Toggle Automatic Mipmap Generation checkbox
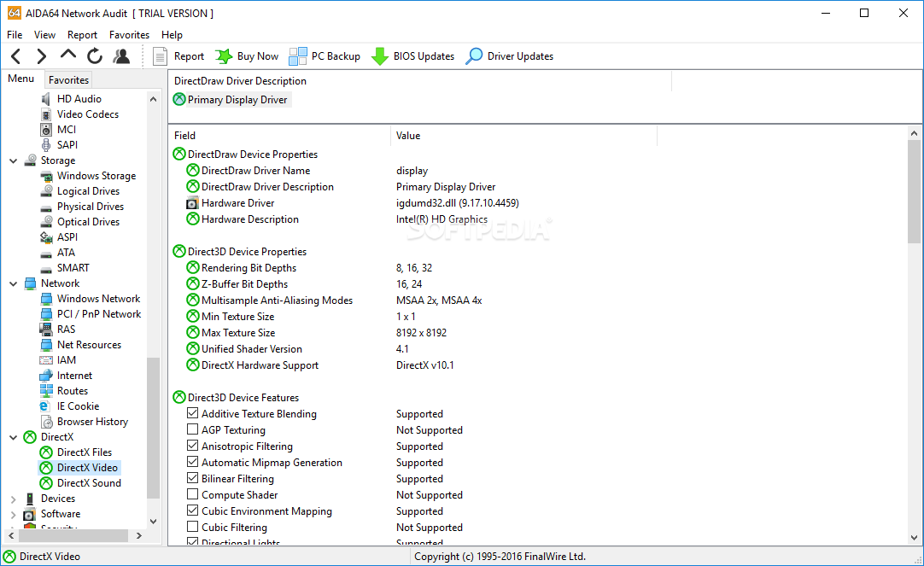The image size is (924, 566). [193, 462]
